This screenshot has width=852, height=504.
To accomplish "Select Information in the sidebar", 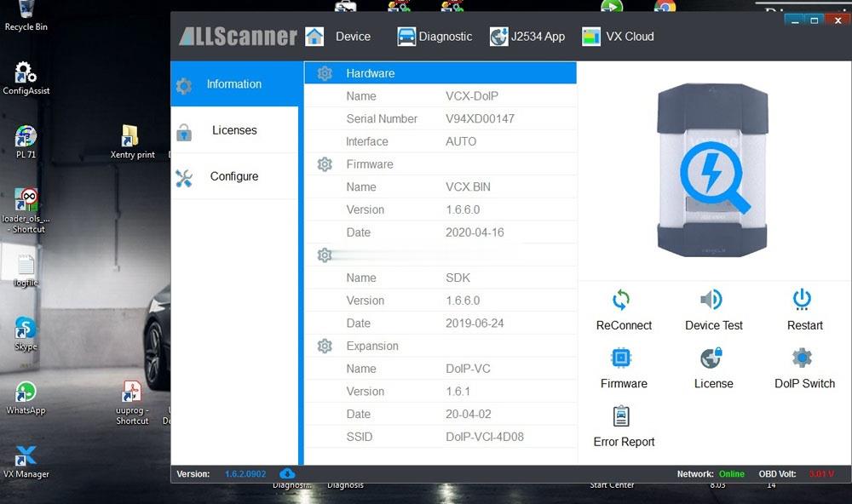I will pyautogui.click(x=235, y=84).
